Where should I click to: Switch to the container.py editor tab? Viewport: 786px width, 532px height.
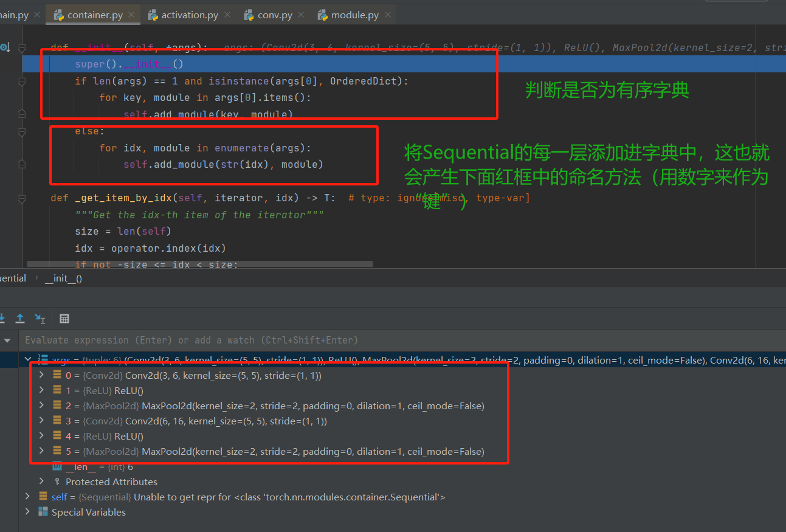tap(94, 15)
